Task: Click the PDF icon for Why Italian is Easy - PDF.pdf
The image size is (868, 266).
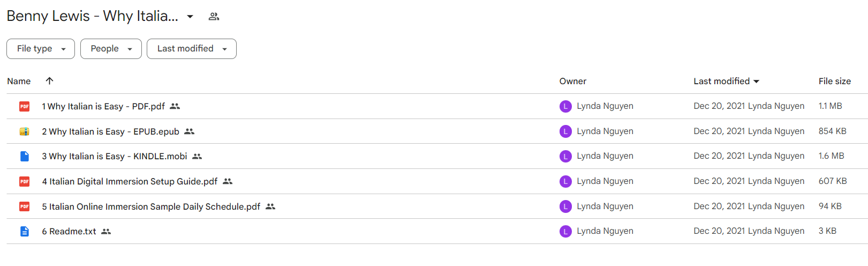Action: (x=24, y=106)
